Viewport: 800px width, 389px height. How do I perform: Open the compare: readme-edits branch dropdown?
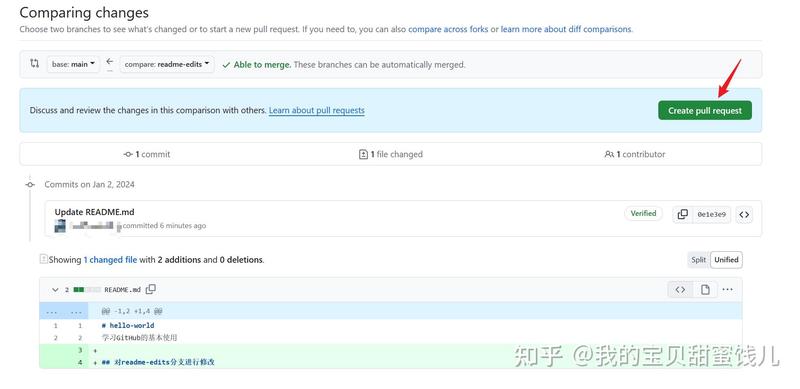(x=167, y=64)
